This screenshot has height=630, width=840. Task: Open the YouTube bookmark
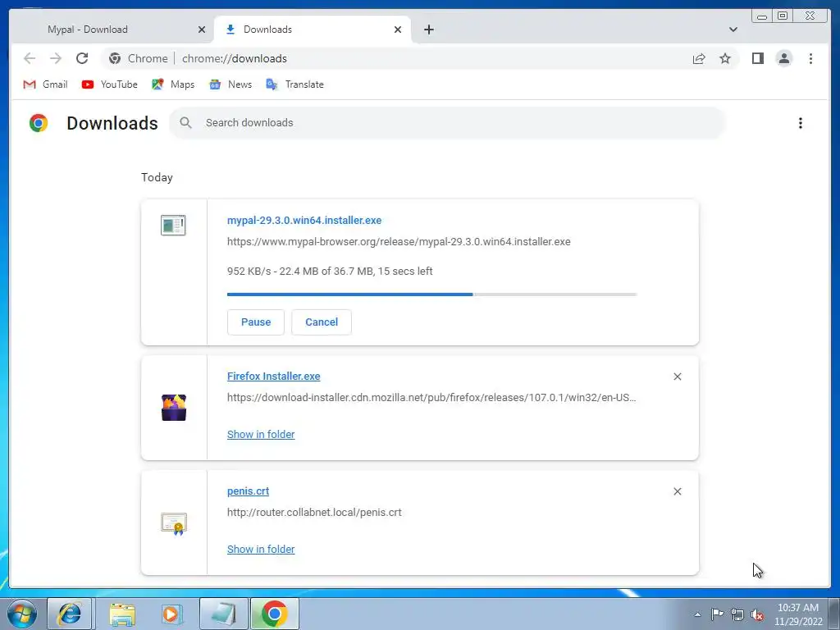click(x=110, y=84)
